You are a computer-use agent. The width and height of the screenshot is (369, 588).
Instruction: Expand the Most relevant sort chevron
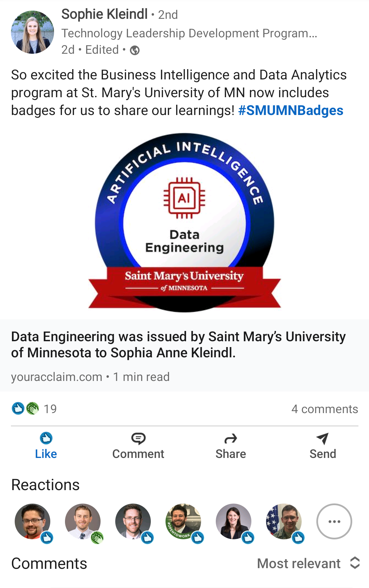[x=355, y=563]
